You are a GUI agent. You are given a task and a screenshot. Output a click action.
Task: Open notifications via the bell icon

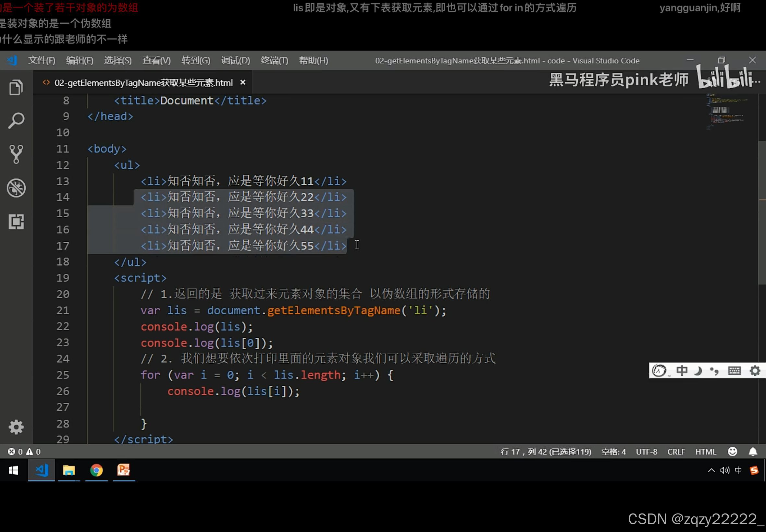click(x=753, y=451)
